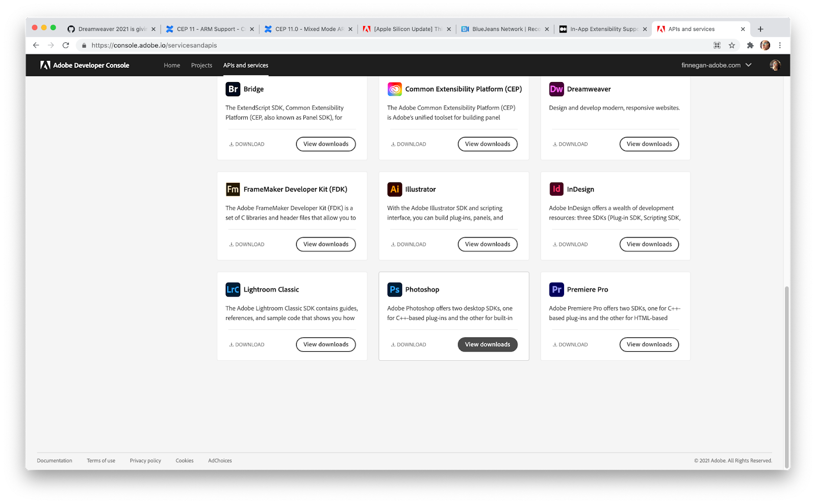Open Terms of use footer link
This screenshot has width=816, height=504.
(101, 461)
